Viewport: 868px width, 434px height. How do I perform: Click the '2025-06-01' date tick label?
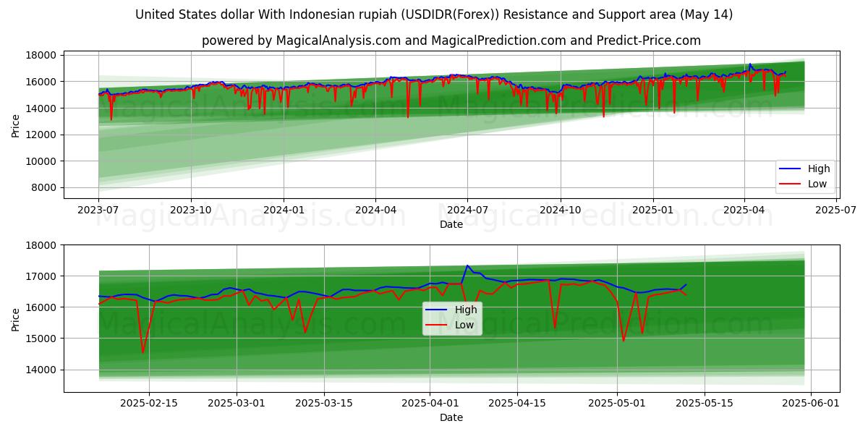[812, 403]
